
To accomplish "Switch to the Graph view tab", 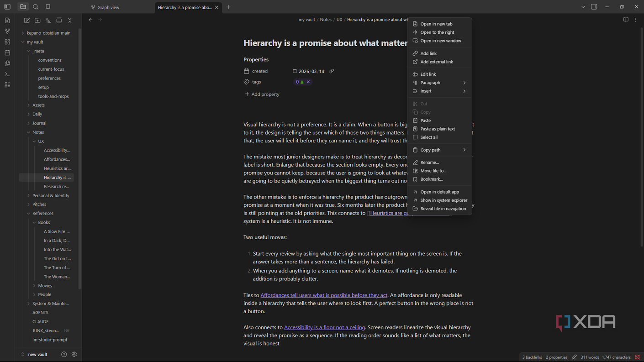I will tap(108, 7).
